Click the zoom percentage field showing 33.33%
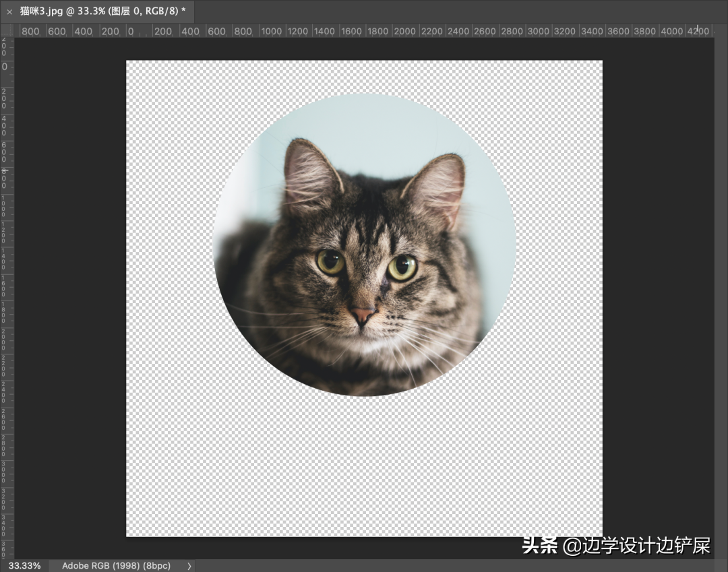The image size is (728, 572). [24, 565]
